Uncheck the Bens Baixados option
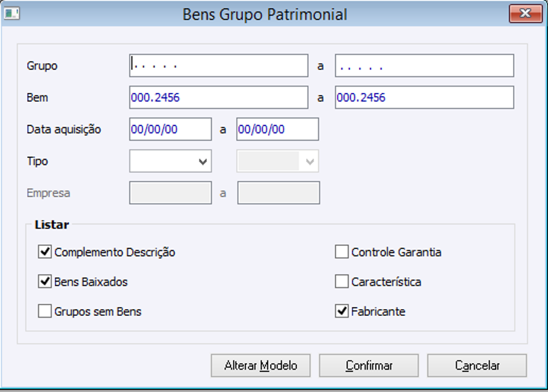 [45, 282]
